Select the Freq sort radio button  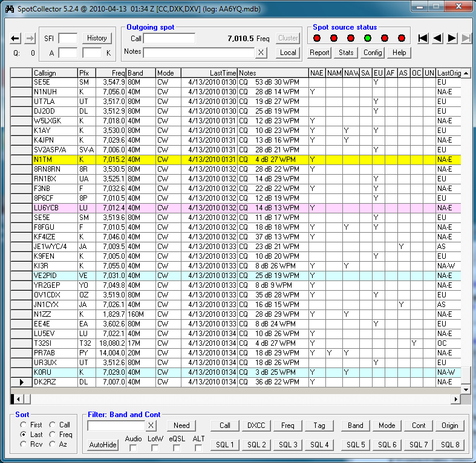[x=52, y=435]
